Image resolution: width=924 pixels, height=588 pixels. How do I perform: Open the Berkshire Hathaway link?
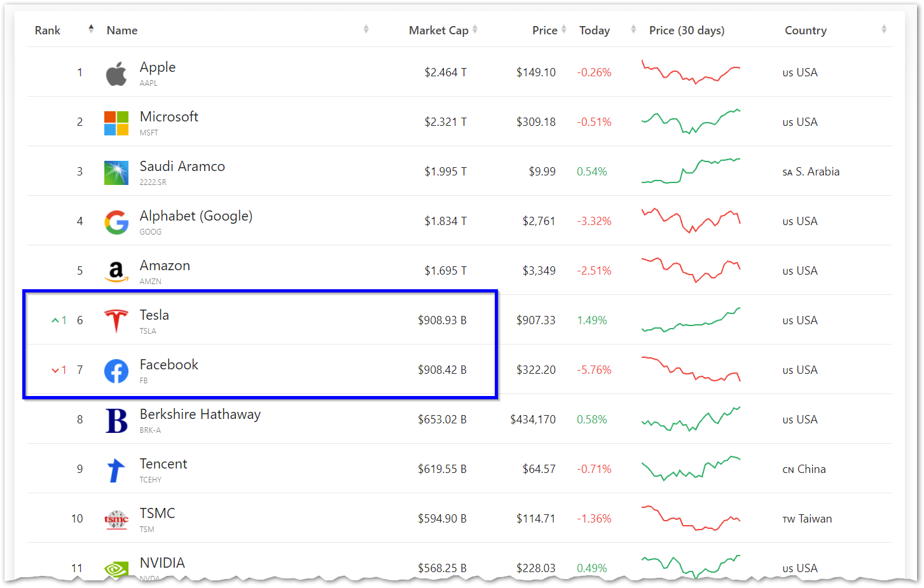200,414
